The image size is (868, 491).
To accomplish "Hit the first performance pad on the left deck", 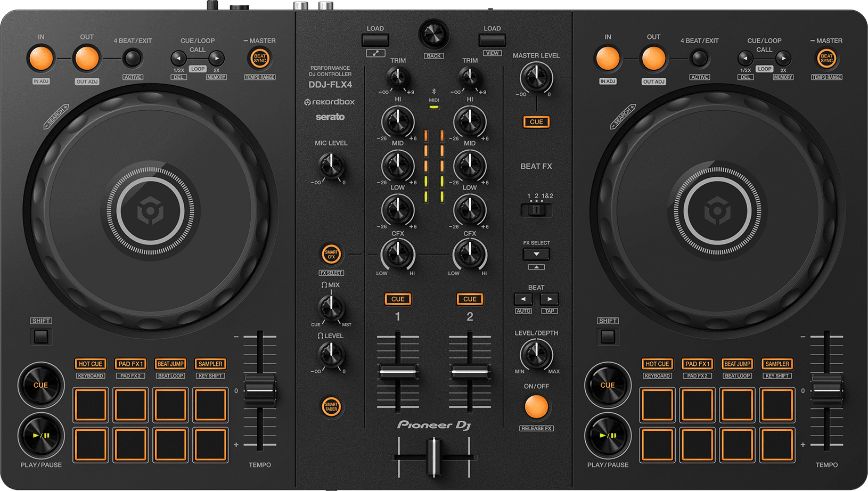I will [x=91, y=405].
